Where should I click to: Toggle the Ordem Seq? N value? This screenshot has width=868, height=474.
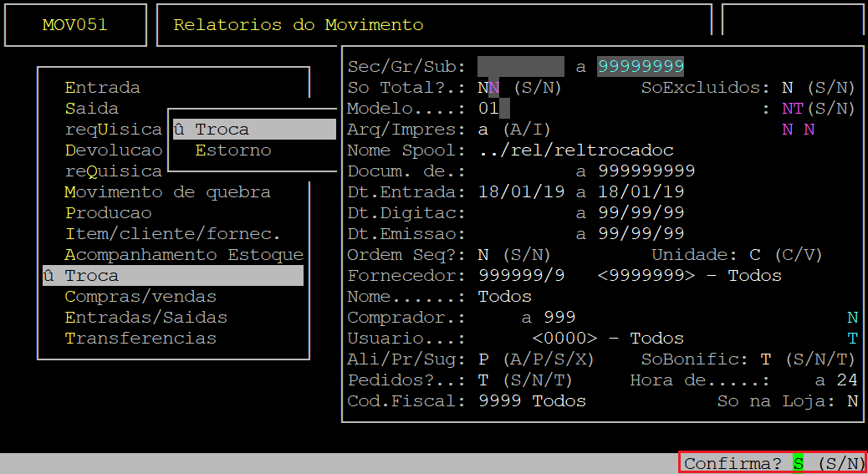click(x=483, y=255)
